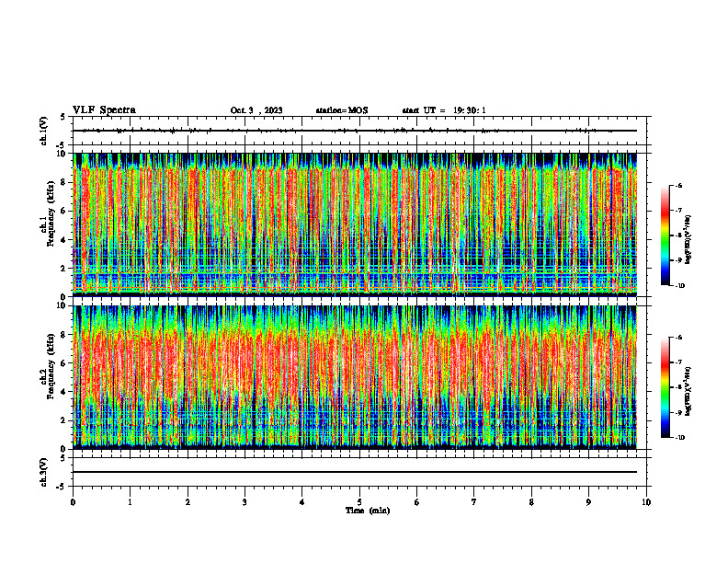
Task: Click the "VLF Spectra" plot title
Action: (x=104, y=110)
